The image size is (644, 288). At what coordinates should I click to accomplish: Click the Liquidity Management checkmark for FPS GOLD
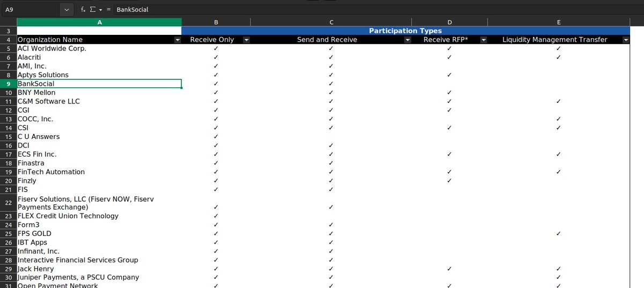559,234
